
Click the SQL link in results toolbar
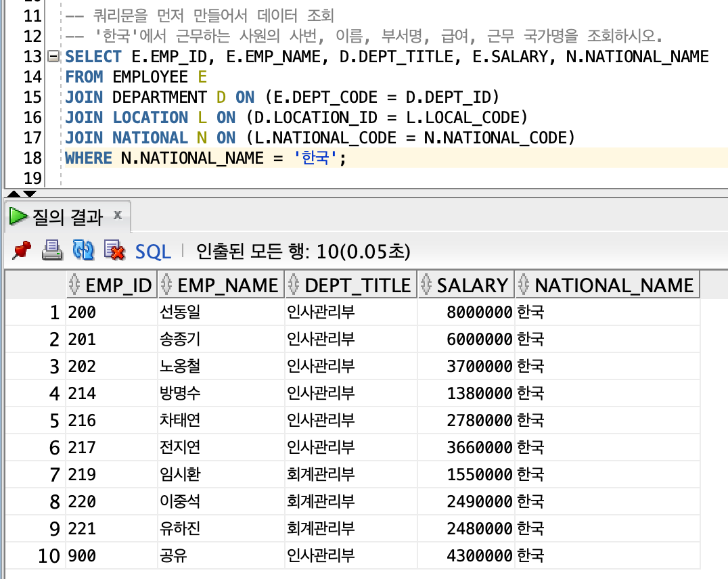click(x=153, y=252)
